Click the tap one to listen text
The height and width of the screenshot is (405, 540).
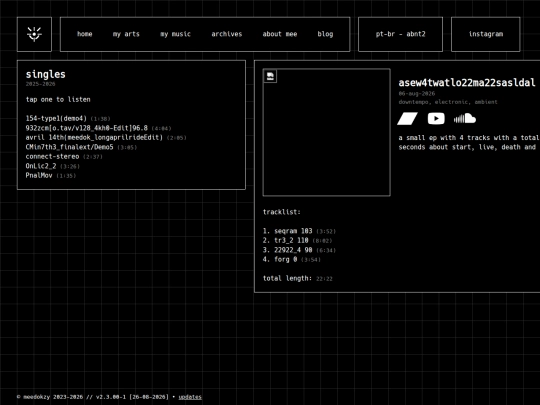tap(58, 100)
